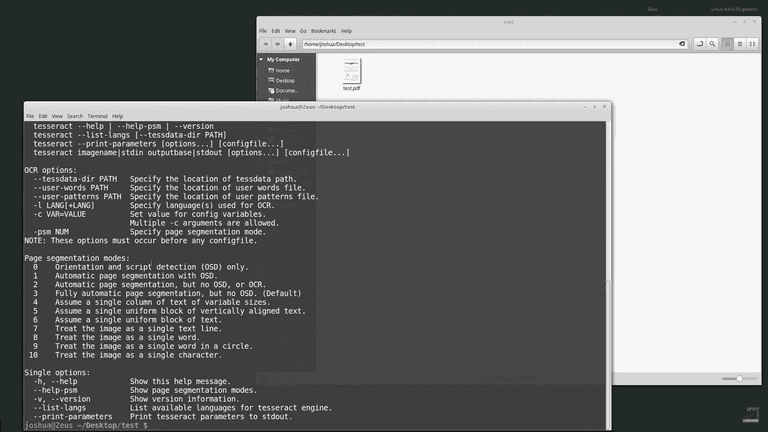Clear the location path field
Screen dimensions: 768x432
[682, 44]
